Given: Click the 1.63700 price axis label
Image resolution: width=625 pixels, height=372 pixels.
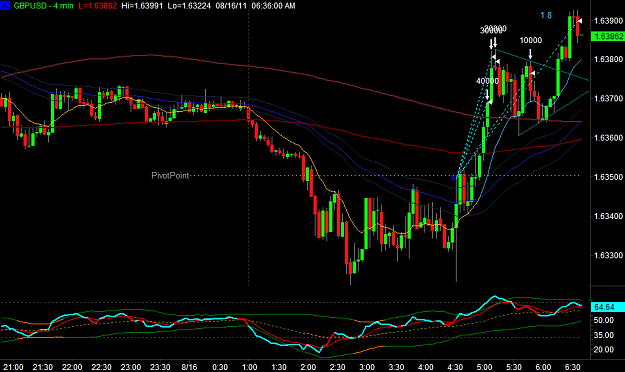Looking at the screenshot, I should point(608,98).
